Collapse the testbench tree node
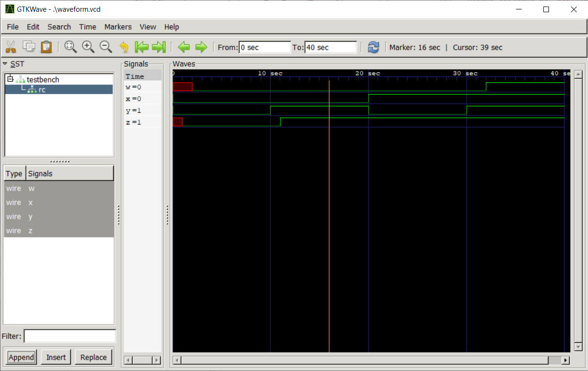The width and height of the screenshot is (588, 371). pos(10,79)
